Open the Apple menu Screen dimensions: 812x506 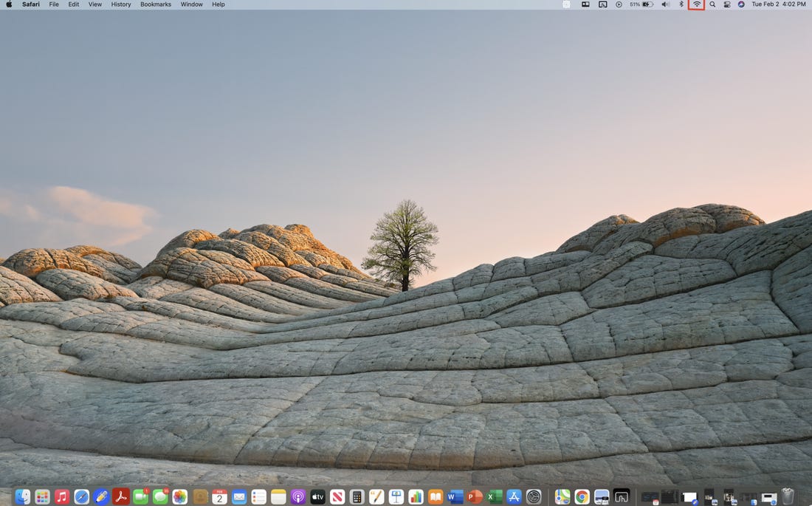[9, 4]
